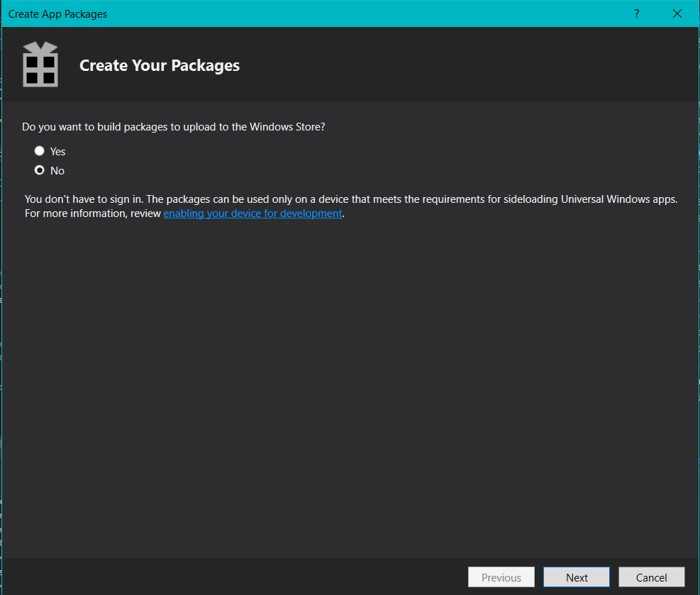This screenshot has height=595, width=700.
Task: Open help via the question mark icon
Action: (x=637, y=14)
